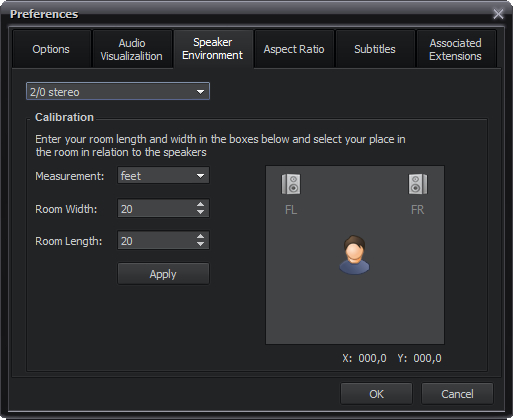The height and width of the screenshot is (420, 513).
Task: Select the Speaker Environment tab
Action: coord(213,49)
